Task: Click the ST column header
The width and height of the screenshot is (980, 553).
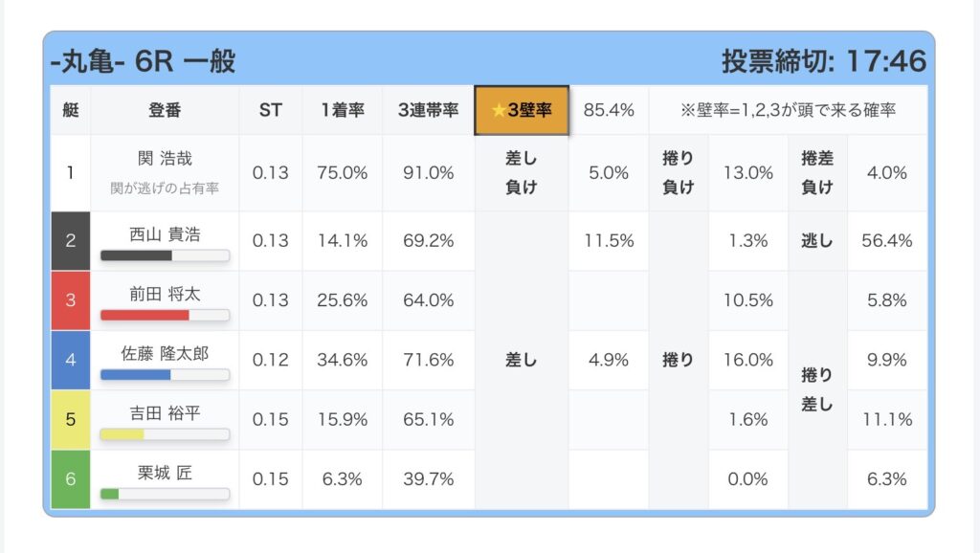Action: click(271, 110)
